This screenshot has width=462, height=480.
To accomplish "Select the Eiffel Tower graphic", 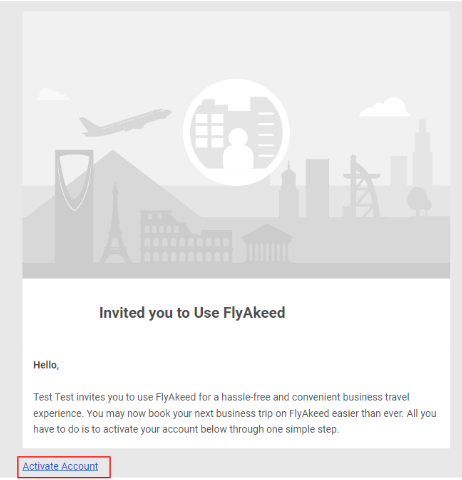I will 115,223.
